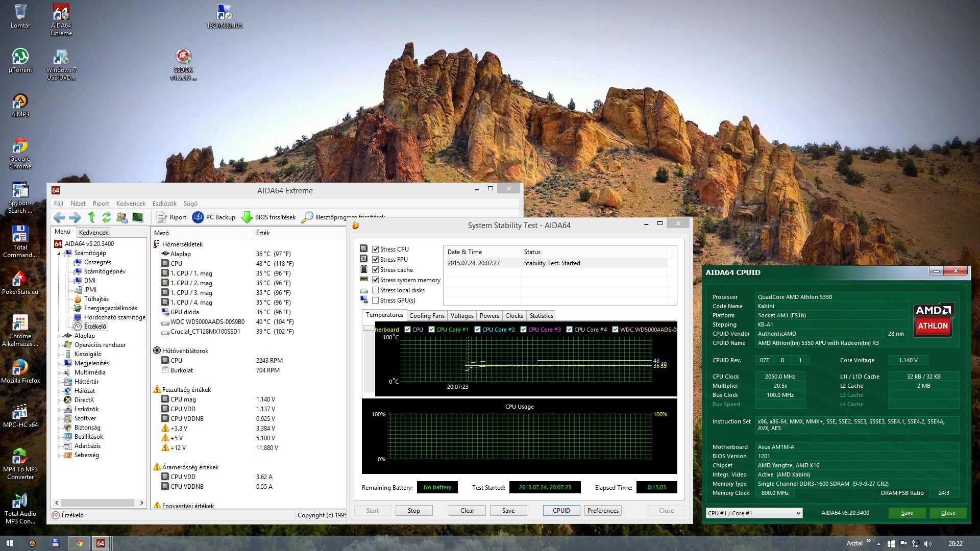The image size is (980, 551).
Task: Collapse the Számítógép tree node
Action: coord(59,254)
